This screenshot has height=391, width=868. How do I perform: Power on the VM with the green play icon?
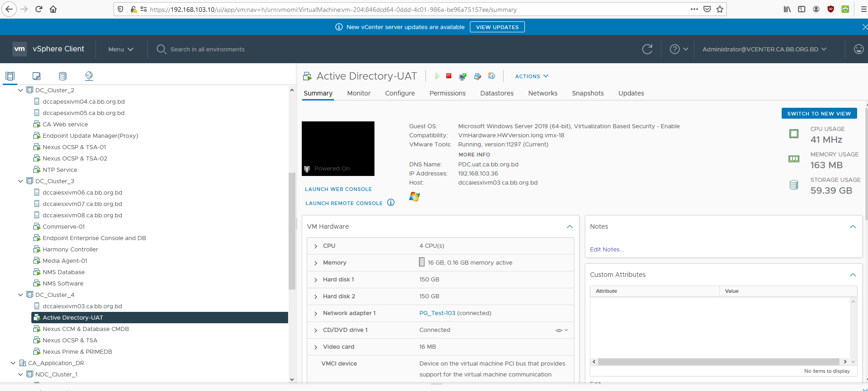tap(437, 76)
